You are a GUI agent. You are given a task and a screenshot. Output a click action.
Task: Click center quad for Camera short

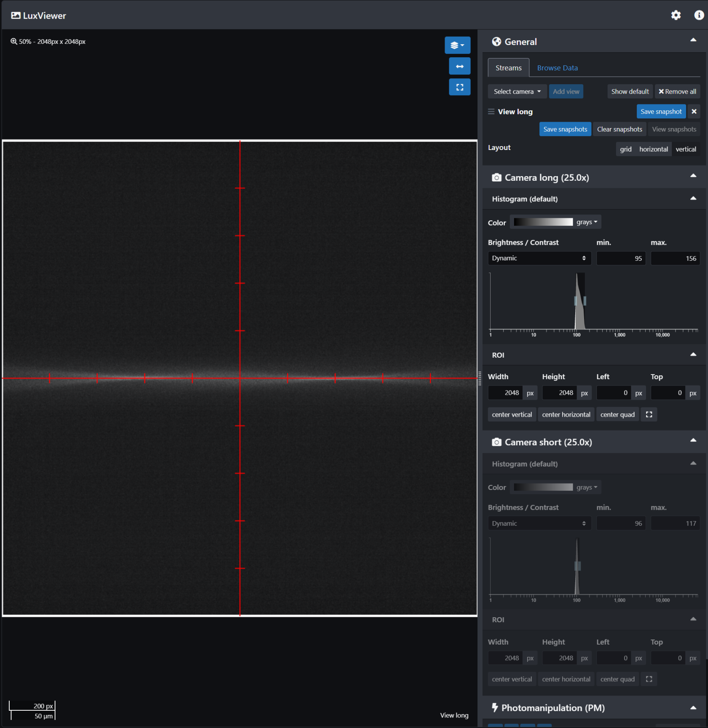point(617,679)
